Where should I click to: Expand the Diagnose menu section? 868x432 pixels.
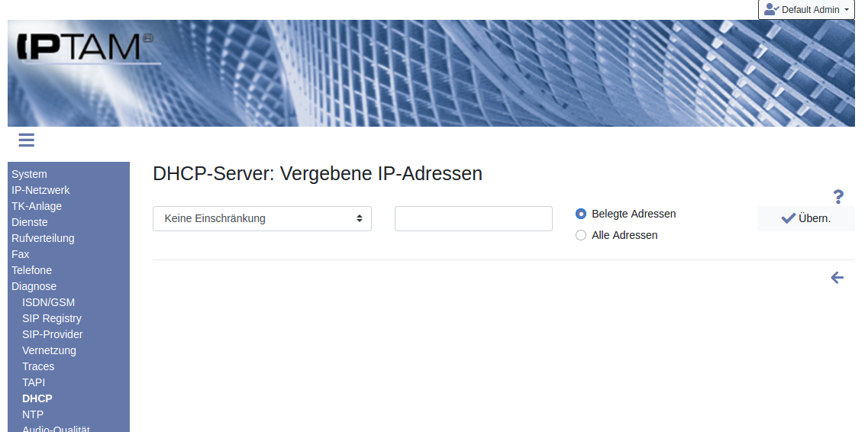[34, 286]
